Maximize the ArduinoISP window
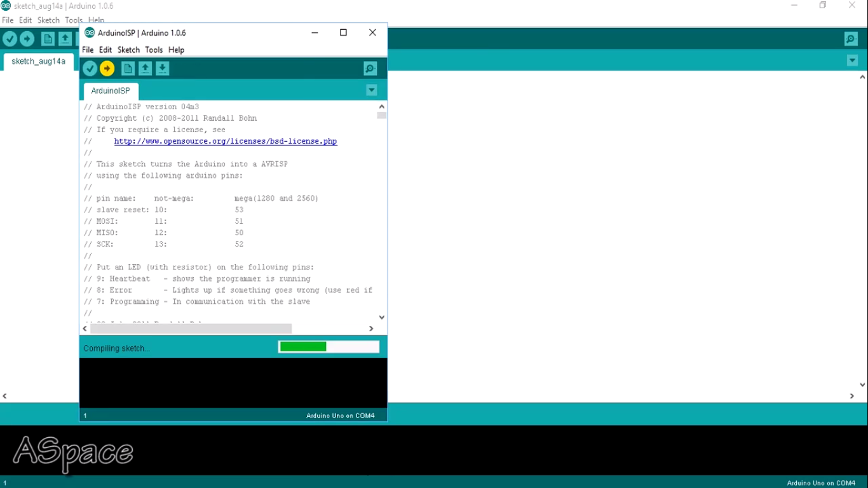868x488 pixels. tap(343, 32)
